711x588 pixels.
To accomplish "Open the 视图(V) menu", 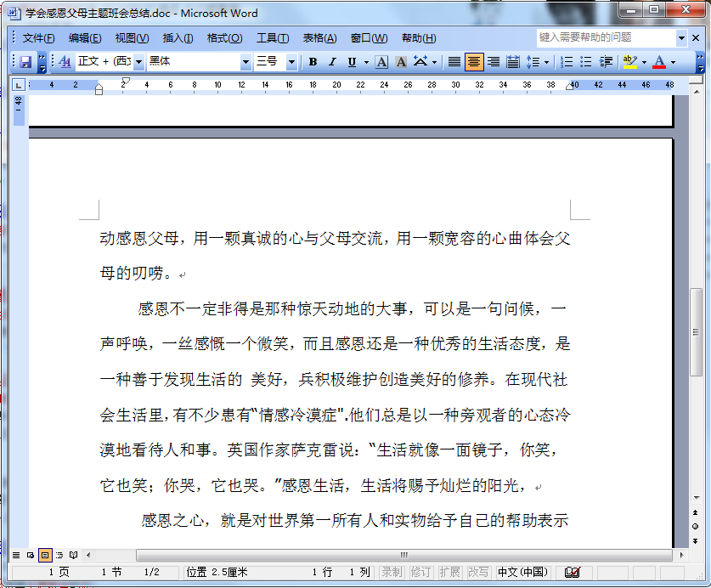I will pos(132,38).
